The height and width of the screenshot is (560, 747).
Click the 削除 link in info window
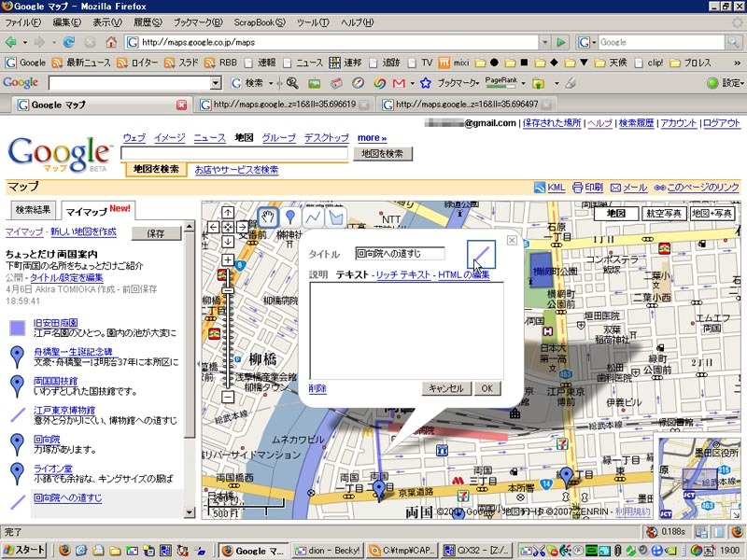[x=317, y=388]
